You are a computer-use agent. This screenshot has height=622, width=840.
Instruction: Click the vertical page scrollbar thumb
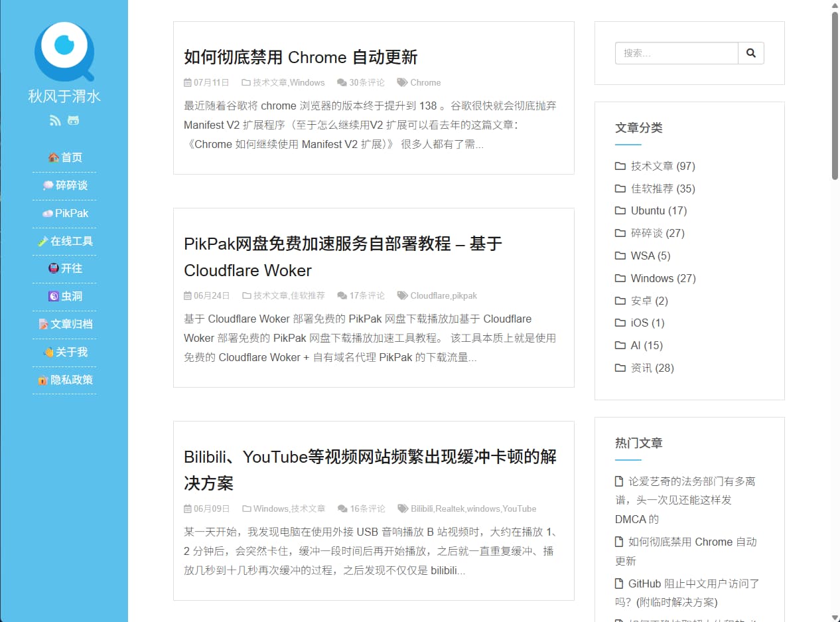835,93
